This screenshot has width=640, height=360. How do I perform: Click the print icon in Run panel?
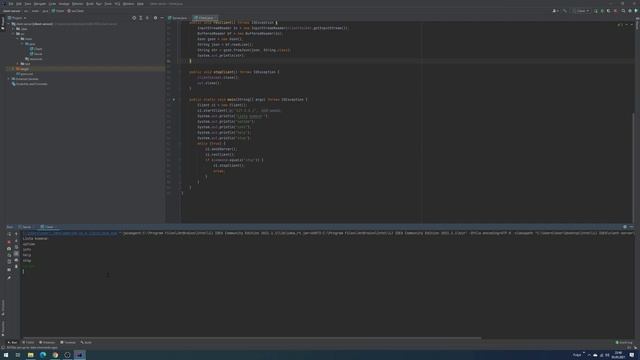pos(16,260)
